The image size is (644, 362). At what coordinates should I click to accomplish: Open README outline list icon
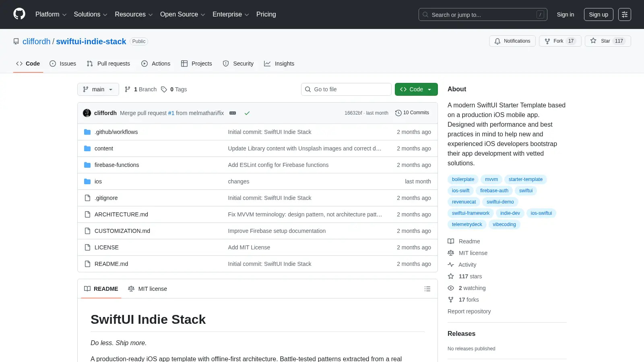click(x=427, y=289)
